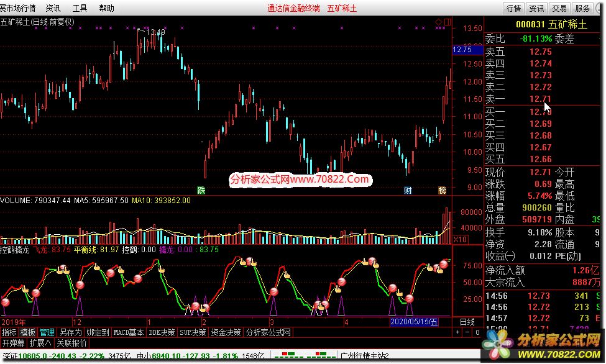Click the 通达信金融终端 title text
The height and width of the screenshot is (364, 606).
point(293,8)
